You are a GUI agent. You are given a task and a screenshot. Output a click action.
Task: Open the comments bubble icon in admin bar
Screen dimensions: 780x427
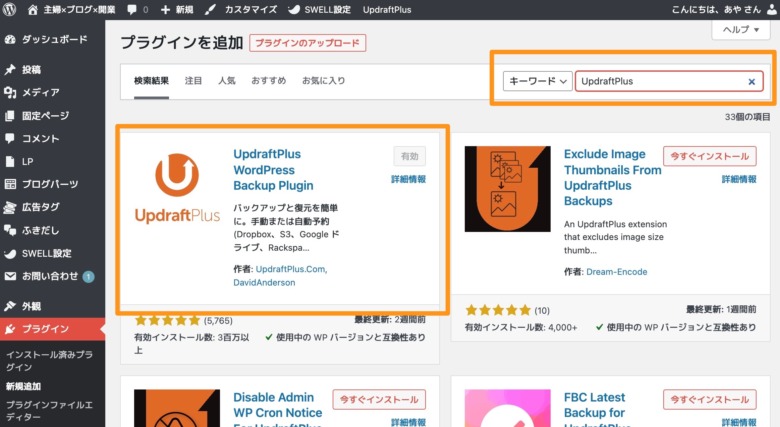[x=132, y=9]
